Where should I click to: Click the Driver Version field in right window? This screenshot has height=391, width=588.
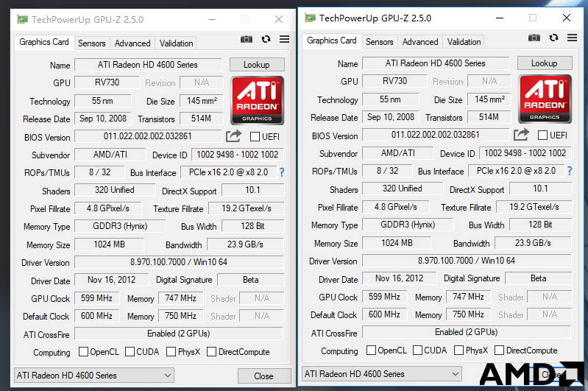467,261
